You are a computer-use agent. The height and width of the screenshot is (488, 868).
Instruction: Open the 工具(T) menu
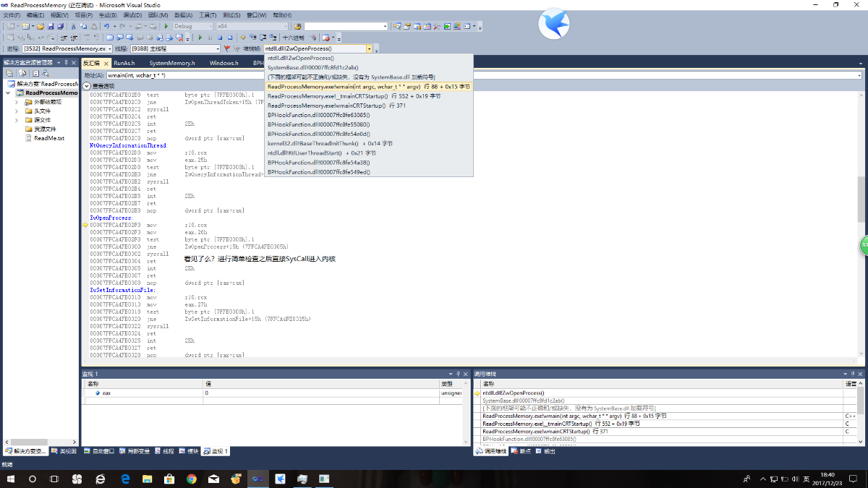(207, 14)
